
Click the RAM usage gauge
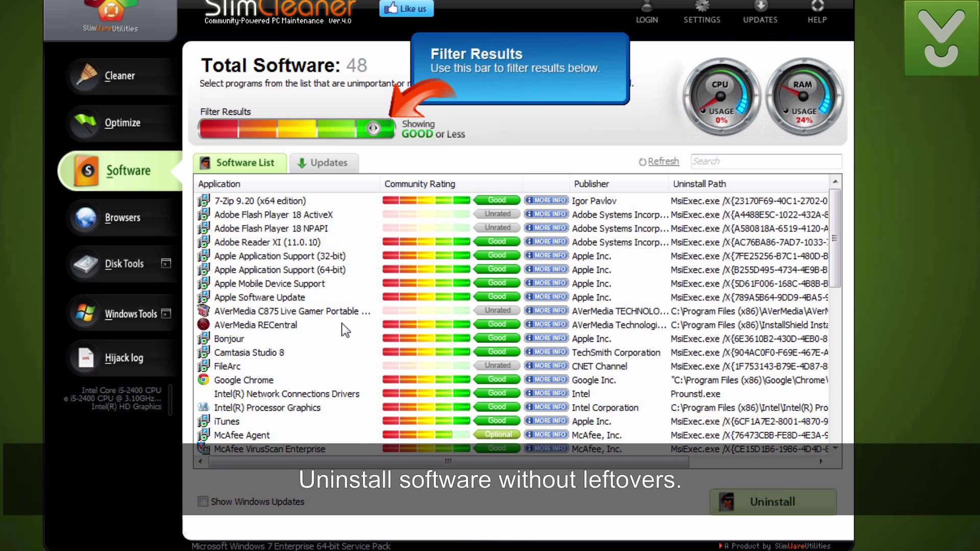pyautogui.click(x=803, y=97)
